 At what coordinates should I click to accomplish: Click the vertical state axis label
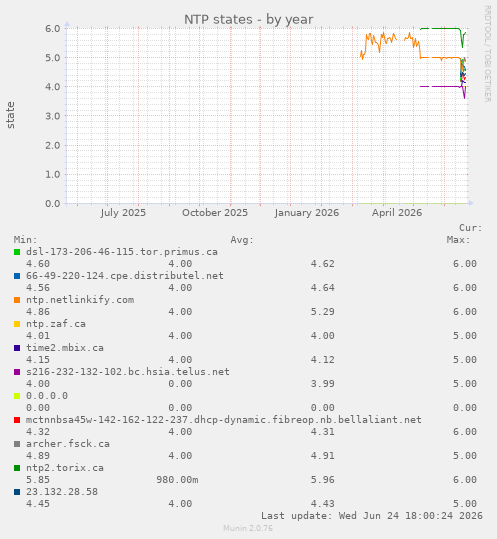(x=10, y=115)
